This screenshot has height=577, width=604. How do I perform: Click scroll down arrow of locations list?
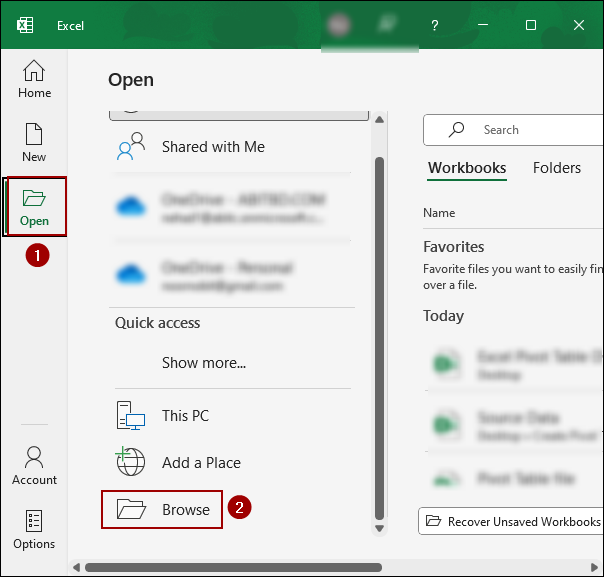pos(379,527)
